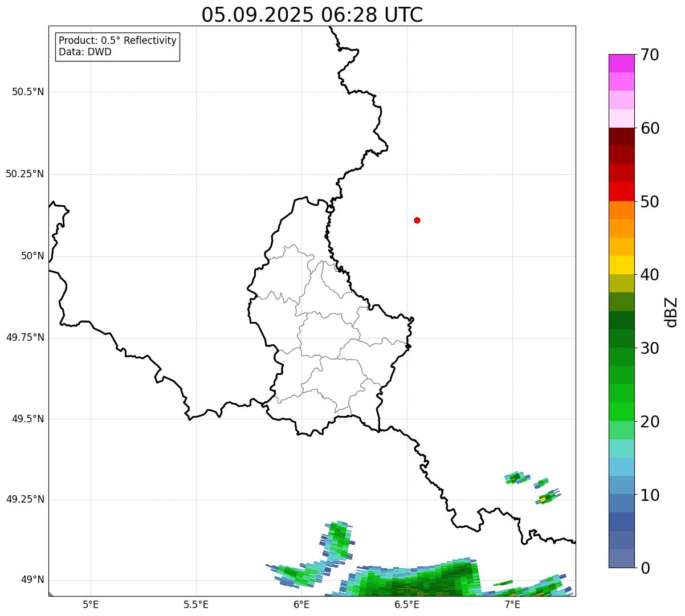
Task: Click the isolated green radar cell north of 49°N near 6.2°E
Action: pyautogui.click(x=337, y=540)
